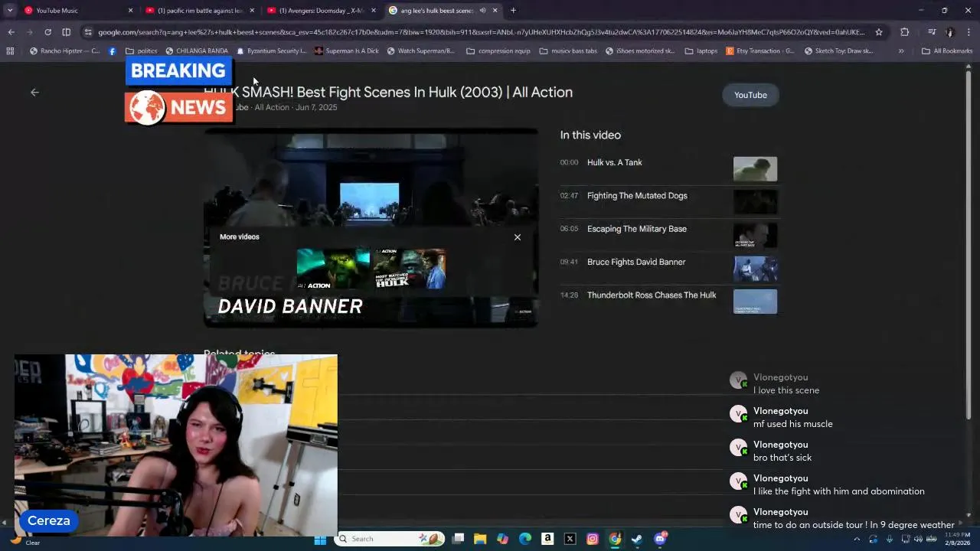Launch Microsoft Edge from the taskbar
Image resolution: width=980 pixels, height=551 pixels.
[x=525, y=539]
